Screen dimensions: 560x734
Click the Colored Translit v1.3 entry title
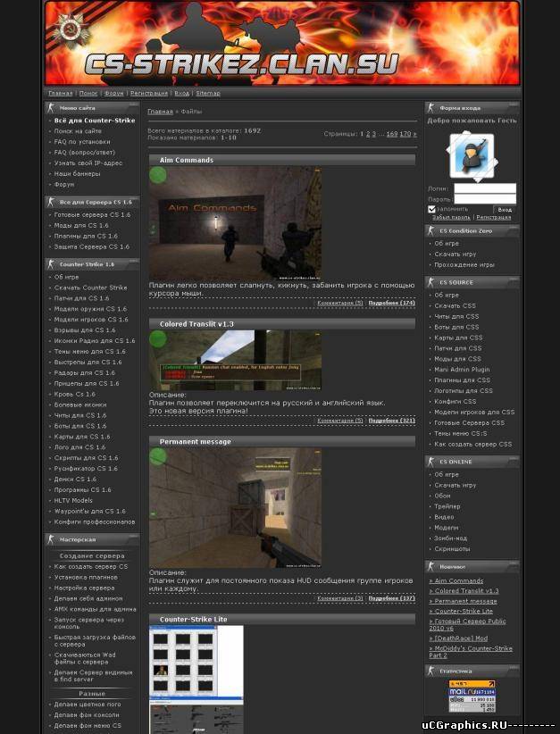click(196, 324)
